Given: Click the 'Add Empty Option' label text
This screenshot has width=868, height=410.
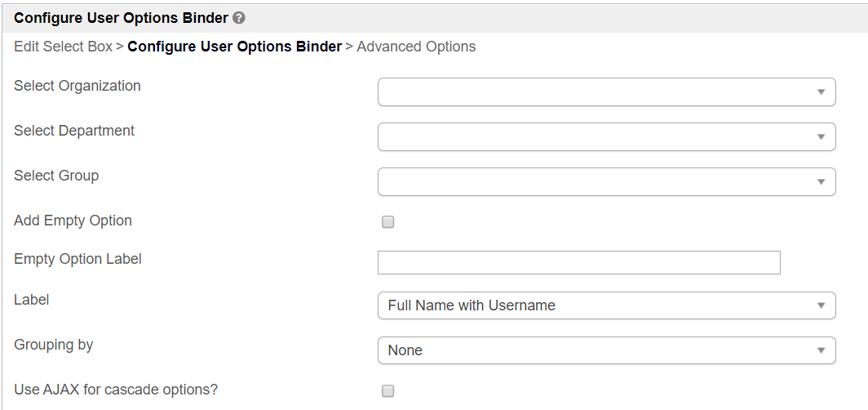Looking at the screenshot, I should pyautogui.click(x=73, y=221).
